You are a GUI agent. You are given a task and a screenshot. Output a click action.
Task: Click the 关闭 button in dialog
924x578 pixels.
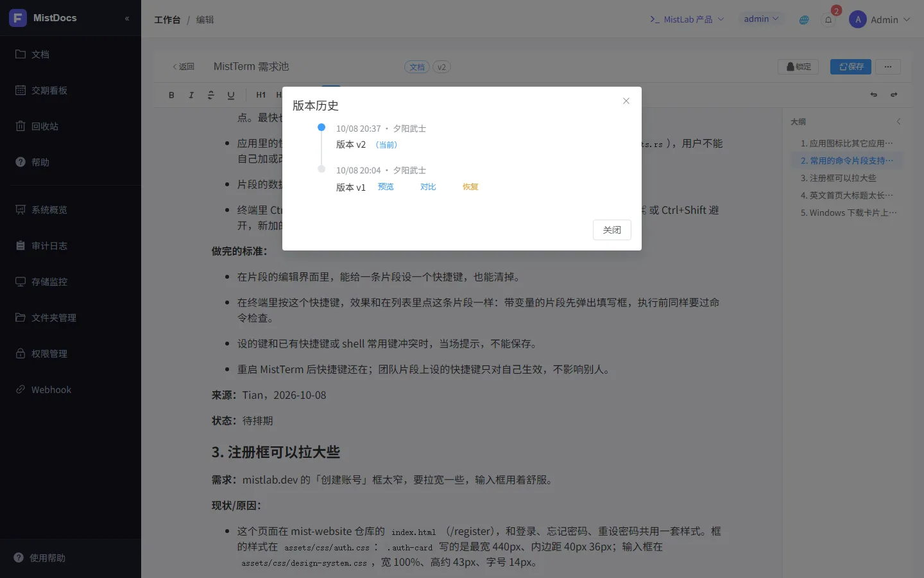pyautogui.click(x=612, y=230)
